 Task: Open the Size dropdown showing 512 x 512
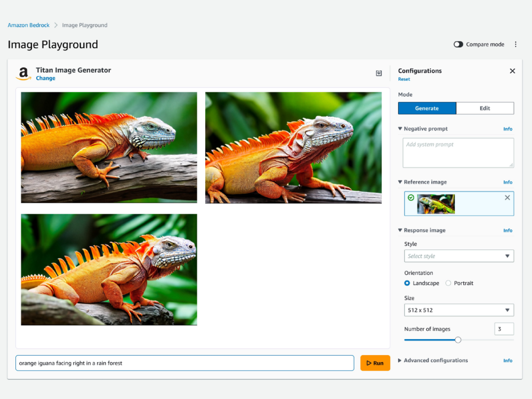458,310
